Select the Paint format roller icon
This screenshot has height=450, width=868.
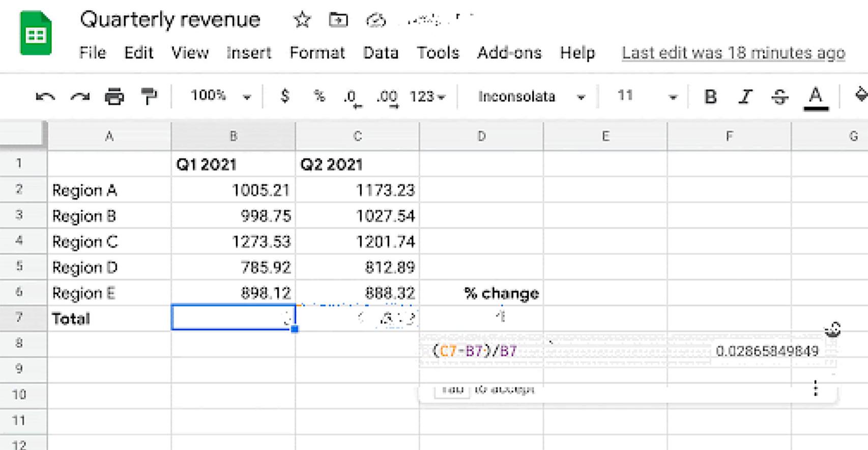149,96
